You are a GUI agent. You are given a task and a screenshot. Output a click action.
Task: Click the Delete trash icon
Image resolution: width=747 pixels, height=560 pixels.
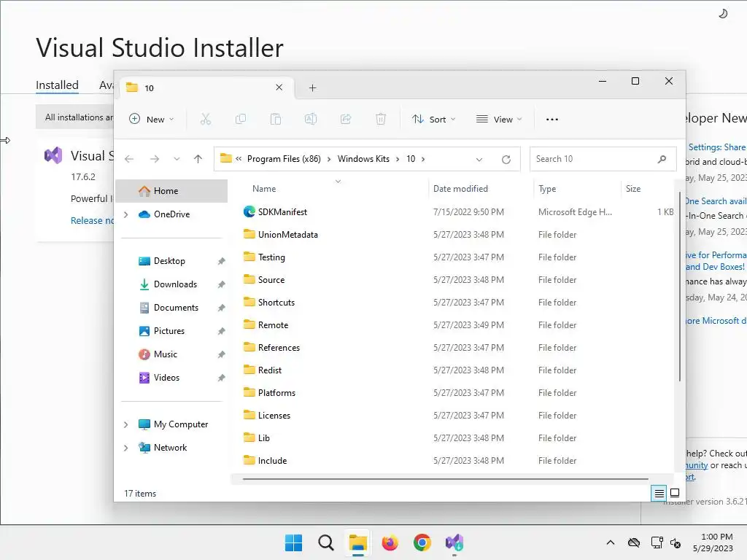click(x=381, y=119)
